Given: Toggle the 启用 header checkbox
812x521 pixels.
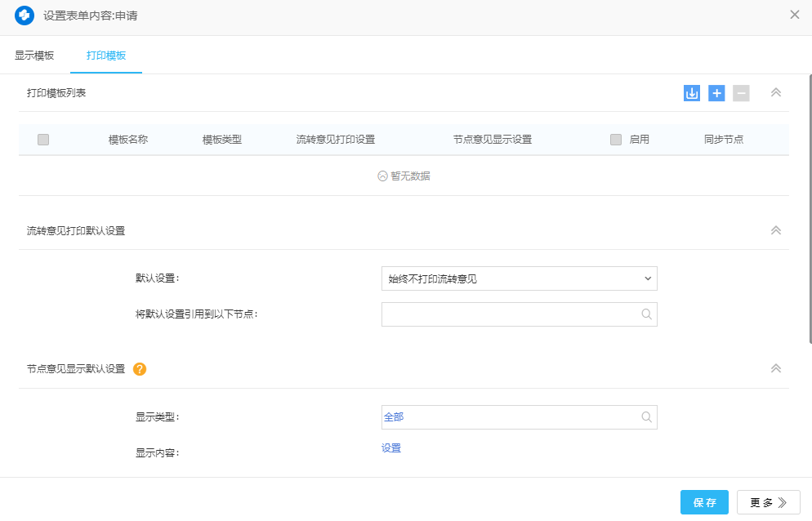Looking at the screenshot, I should (x=616, y=140).
